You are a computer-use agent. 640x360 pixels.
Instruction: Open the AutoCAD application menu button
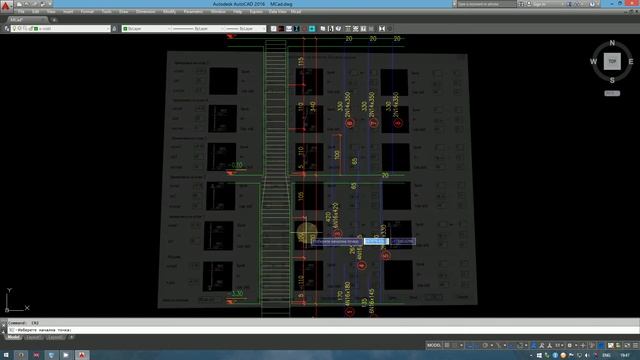click(x=6, y=6)
